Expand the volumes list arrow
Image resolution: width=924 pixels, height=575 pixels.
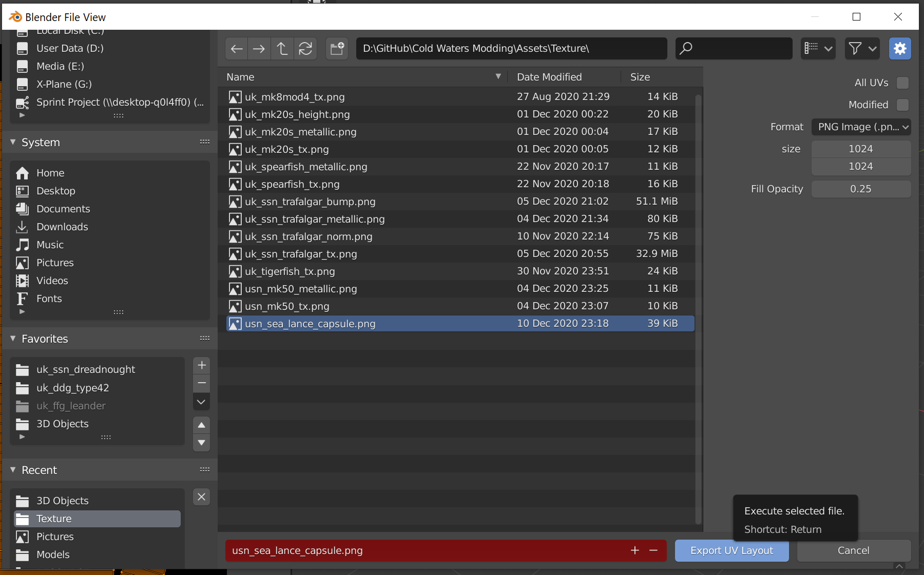pos(22,115)
